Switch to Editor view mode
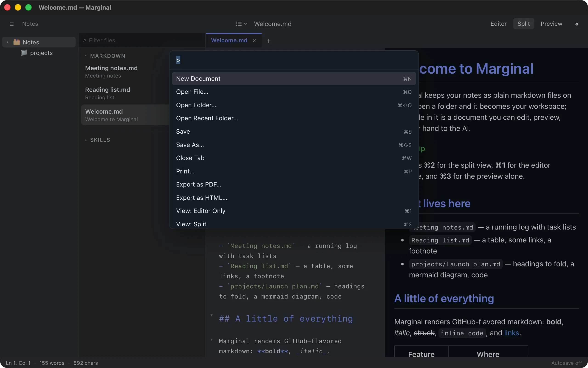588x368 pixels. coord(498,24)
